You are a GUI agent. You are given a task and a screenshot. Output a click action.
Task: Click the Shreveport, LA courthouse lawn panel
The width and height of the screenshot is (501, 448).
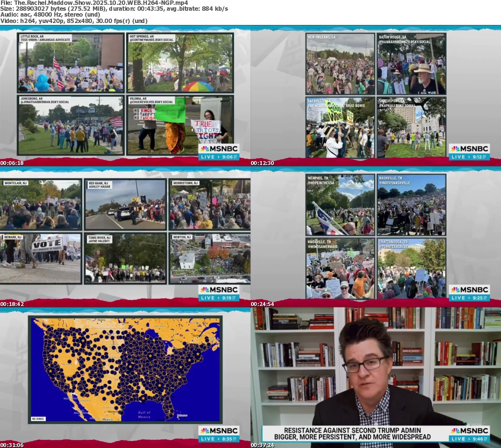[411, 127]
